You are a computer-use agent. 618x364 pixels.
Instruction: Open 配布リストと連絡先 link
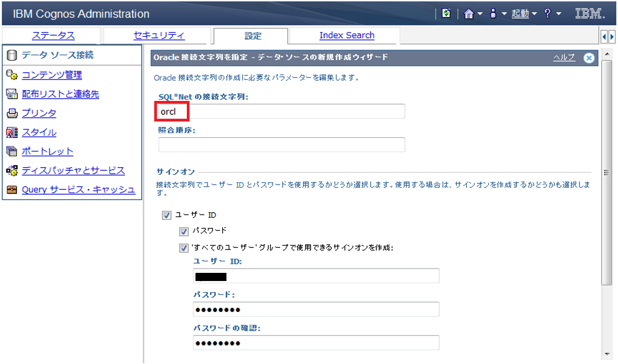pos(60,94)
